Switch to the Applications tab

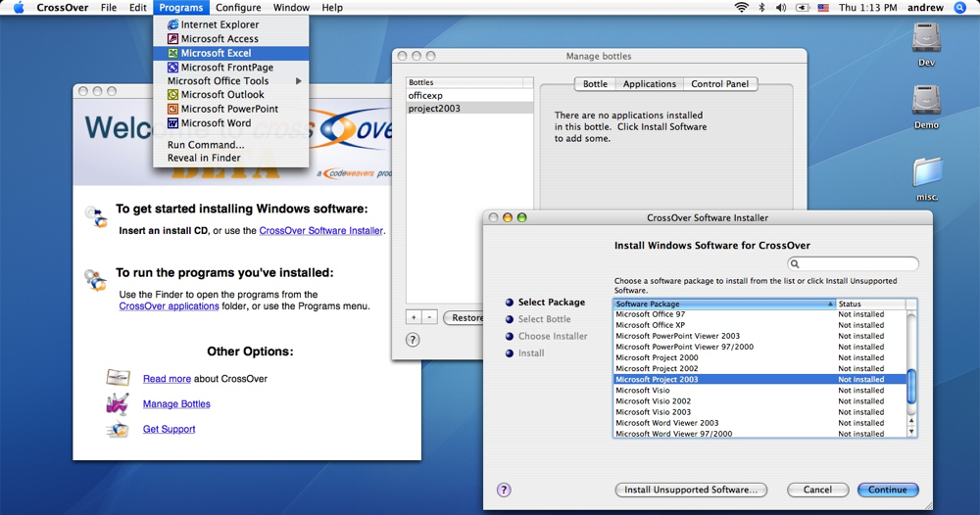tap(650, 83)
